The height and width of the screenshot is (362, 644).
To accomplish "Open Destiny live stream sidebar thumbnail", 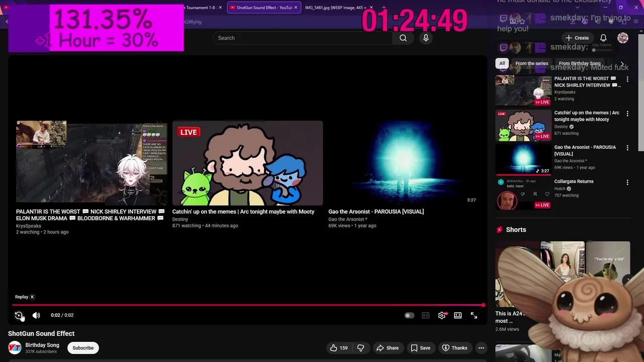I will tap(523, 125).
